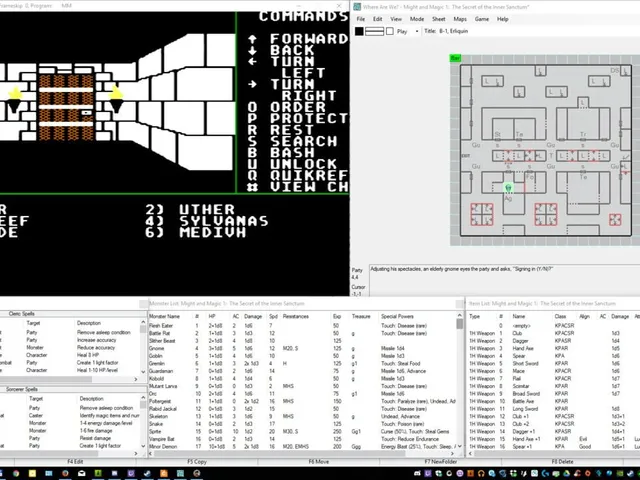This screenshot has width=640, height=480.
Task: Open Twitch from the taskbar
Action: point(131,473)
